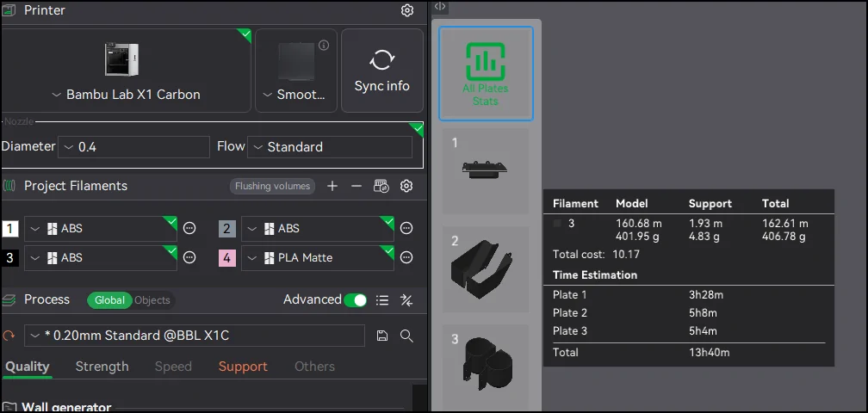Click the Sync info button
This screenshot has height=413, width=868.
coord(382,71)
